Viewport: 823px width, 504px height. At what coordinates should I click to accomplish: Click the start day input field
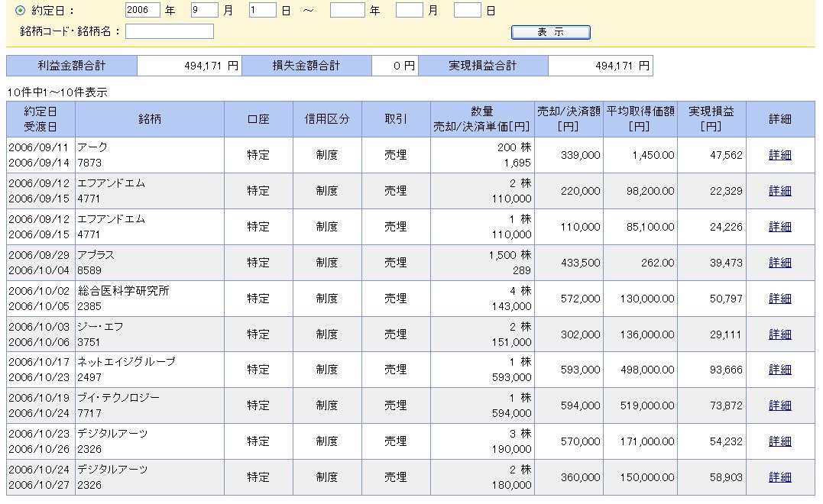point(262,11)
